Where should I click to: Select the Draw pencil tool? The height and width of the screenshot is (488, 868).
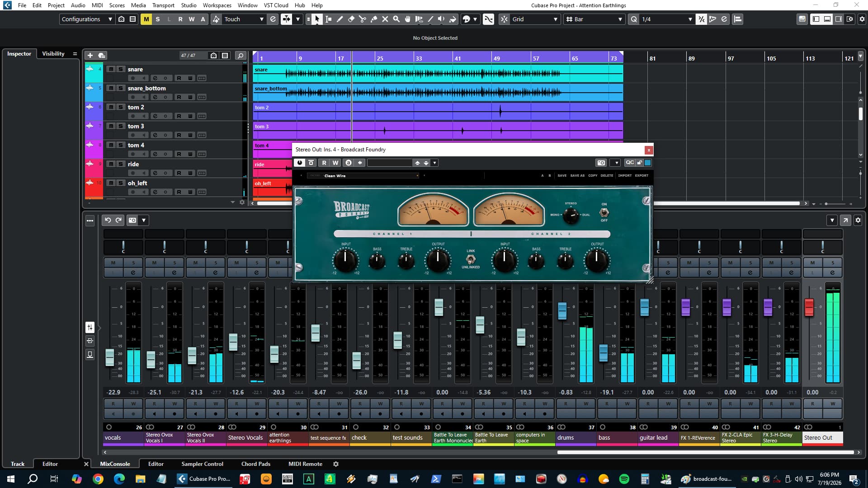coord(340,19)
